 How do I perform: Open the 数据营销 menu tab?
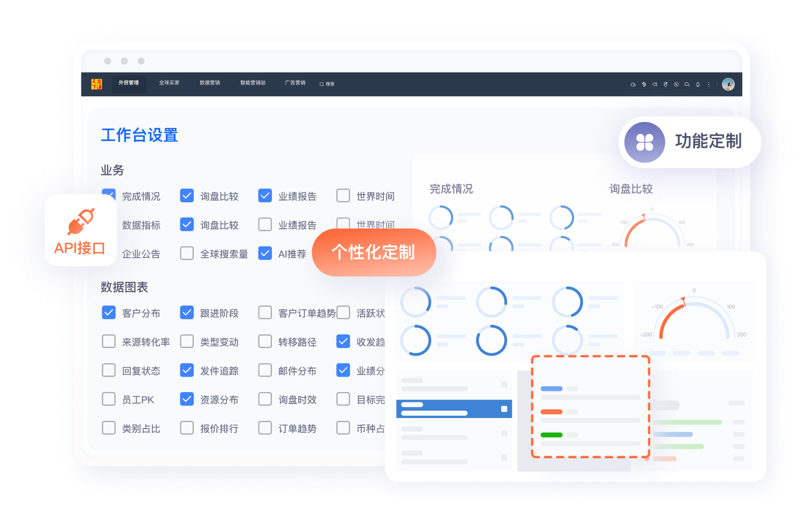pos(209,83)
